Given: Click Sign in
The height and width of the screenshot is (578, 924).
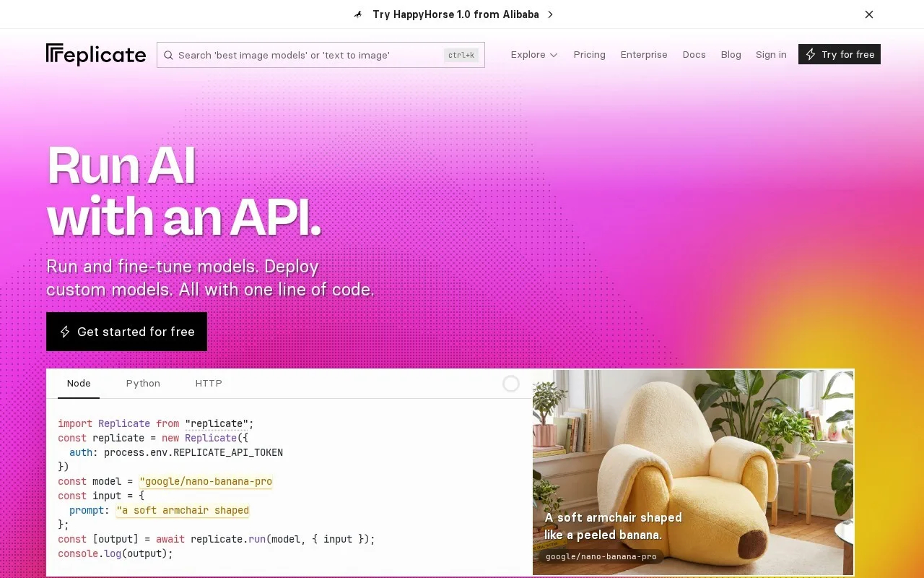Looking at the screenshot, I should tap(771, 55).
